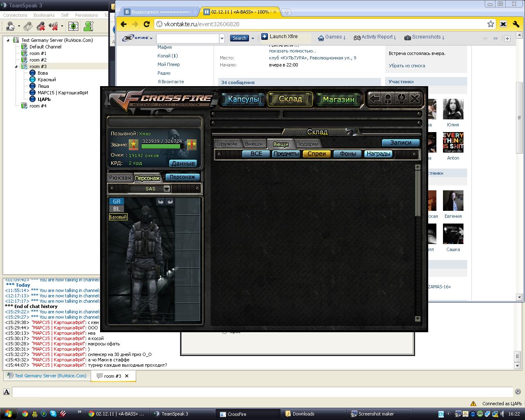
Task: Open TeamSpeak Permissions menu
Action: tap(86, 15)
